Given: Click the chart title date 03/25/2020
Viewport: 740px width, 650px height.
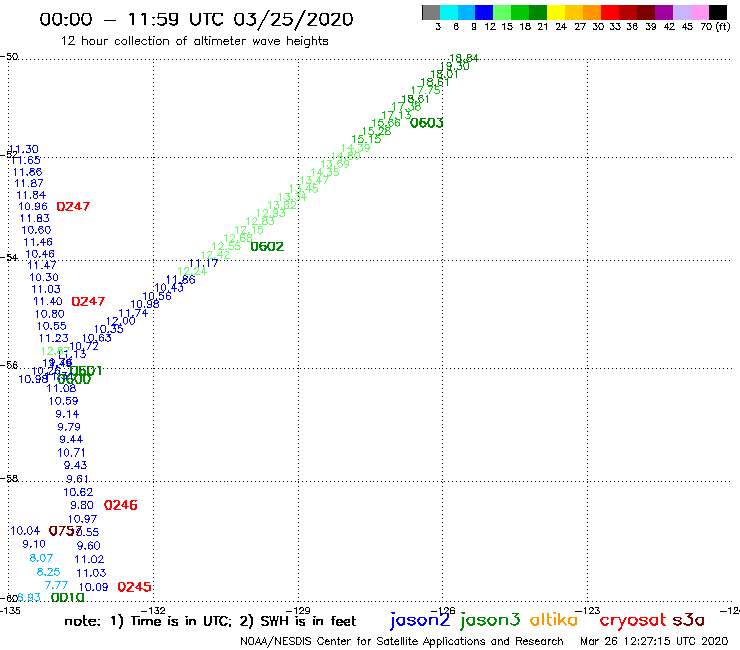Looking at the screenshot, I should pos(293,19).
